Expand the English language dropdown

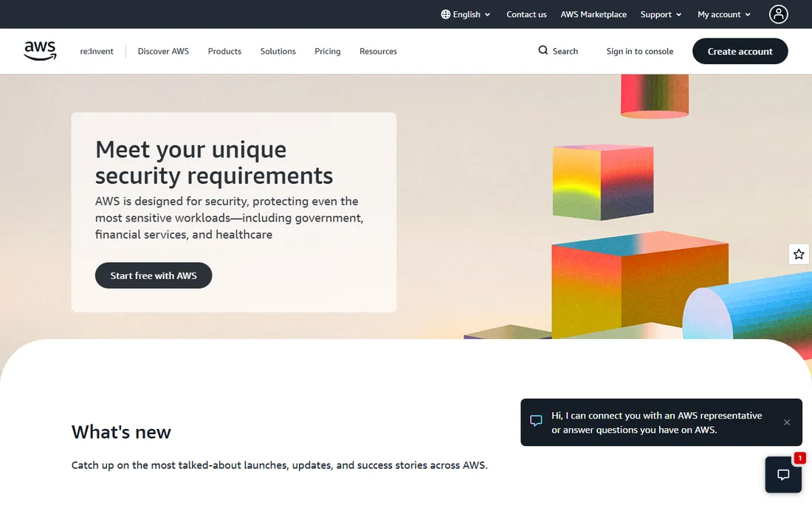pyautogui.click(x=466, y=15)
